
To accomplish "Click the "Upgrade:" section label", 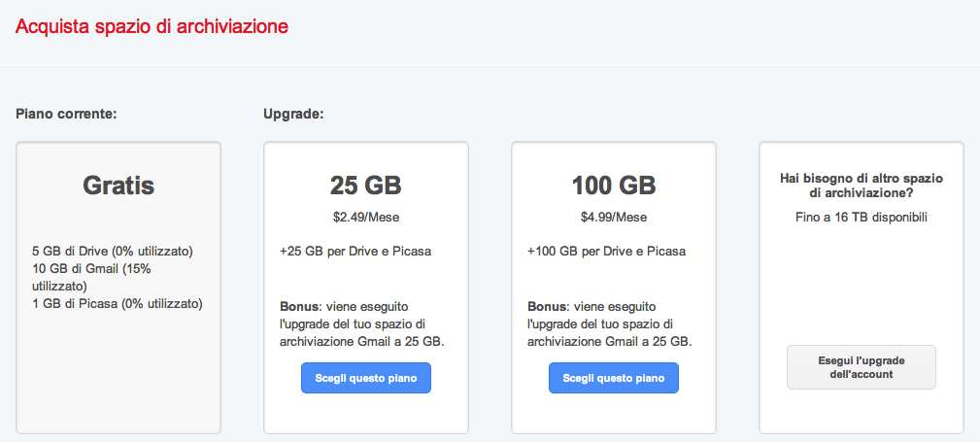I will point(293,114).
